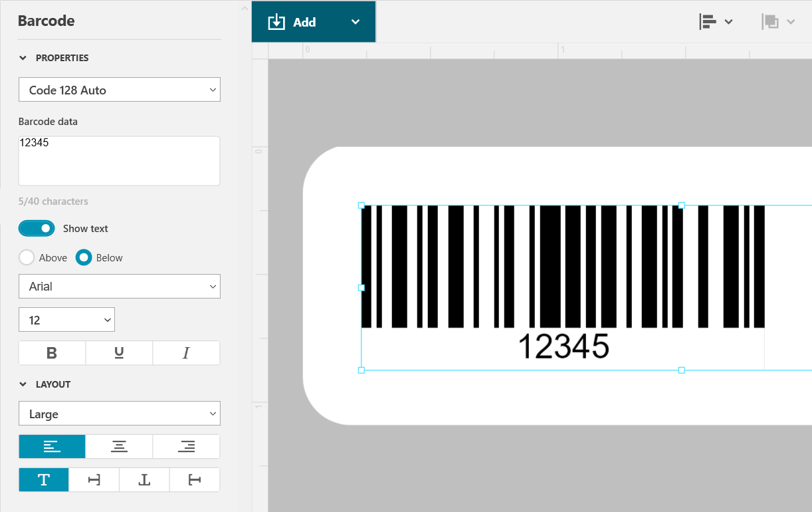
Task: Click the 5/40 characters counter text
Action: [53, 201]
